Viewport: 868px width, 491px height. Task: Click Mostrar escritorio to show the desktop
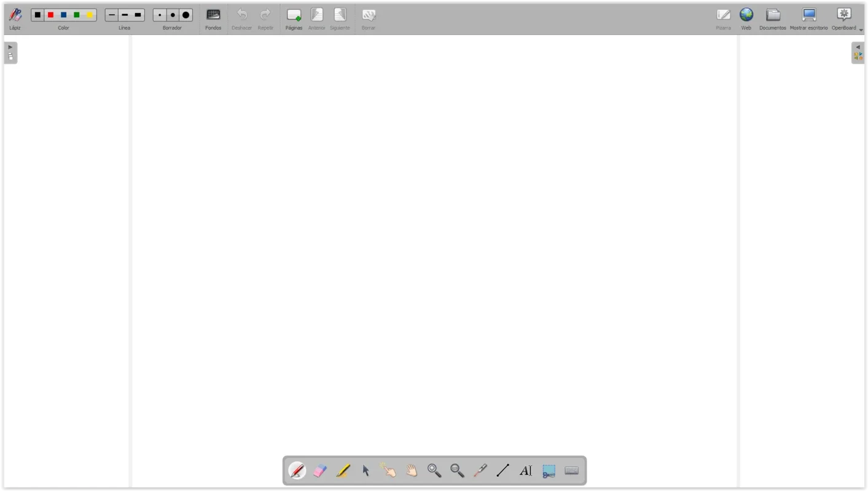pyautogui.click(x=808, y=15)
